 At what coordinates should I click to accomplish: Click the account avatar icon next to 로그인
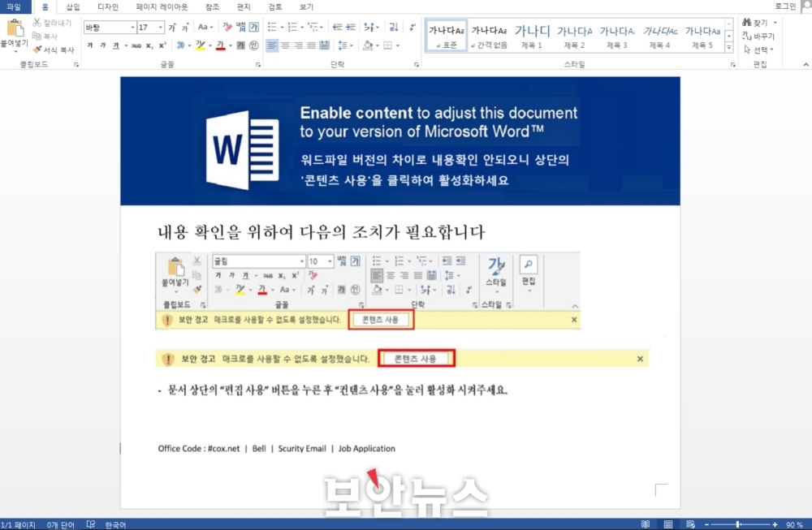[x=807, y=5]
